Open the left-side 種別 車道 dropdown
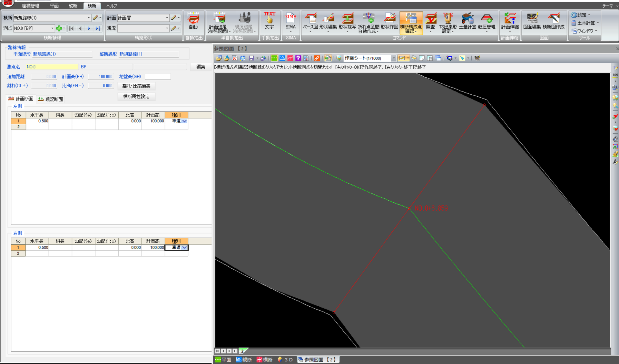 coord(184,121)
